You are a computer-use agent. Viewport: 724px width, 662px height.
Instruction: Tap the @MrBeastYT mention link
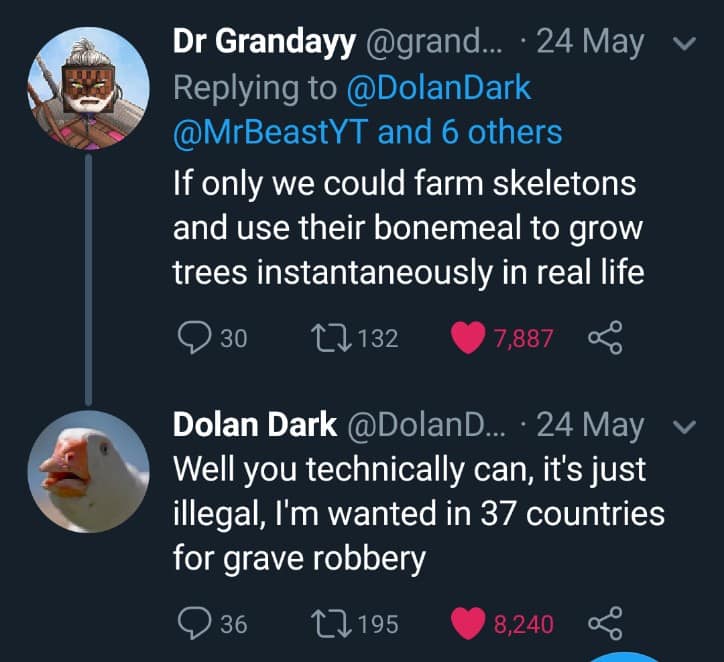point(270,131)
